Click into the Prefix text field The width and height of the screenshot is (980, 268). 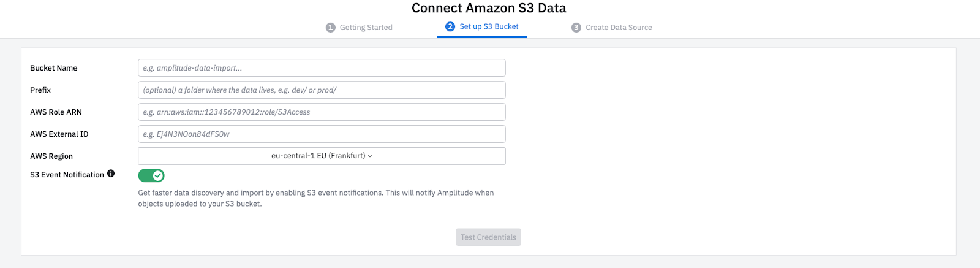tap(322, 90)
